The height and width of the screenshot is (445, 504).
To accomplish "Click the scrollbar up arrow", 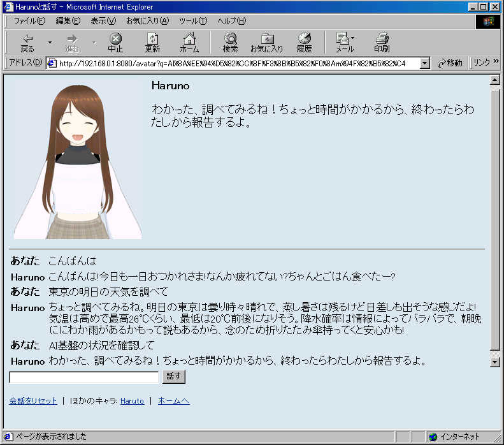I will coord(495,80).
